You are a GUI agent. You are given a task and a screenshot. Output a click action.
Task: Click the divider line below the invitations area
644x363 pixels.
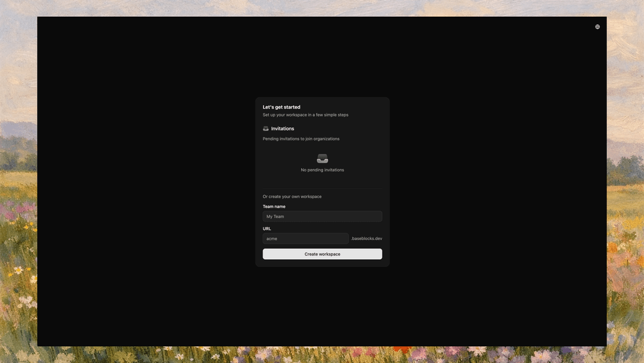point(323,189)
